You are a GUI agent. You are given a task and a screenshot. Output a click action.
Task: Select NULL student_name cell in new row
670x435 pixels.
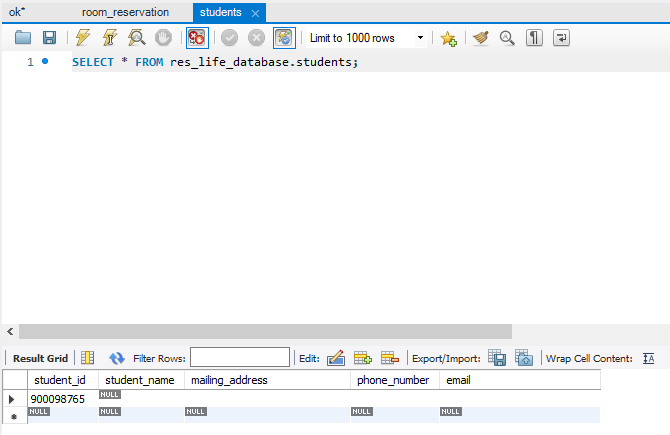click(141, 415)
